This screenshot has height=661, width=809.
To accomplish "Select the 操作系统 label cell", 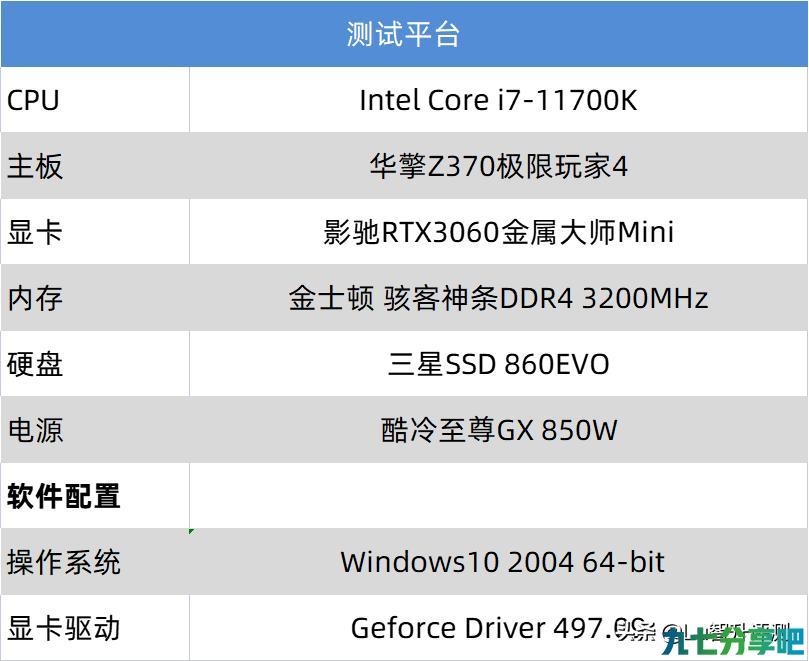I will [95, 562].
